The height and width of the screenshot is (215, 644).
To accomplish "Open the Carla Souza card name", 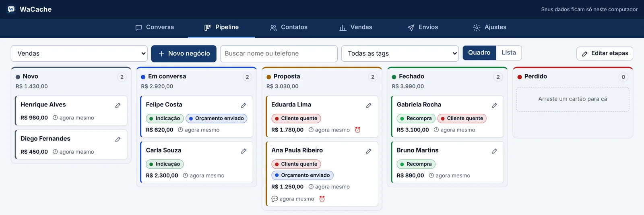I will [163, 150].
